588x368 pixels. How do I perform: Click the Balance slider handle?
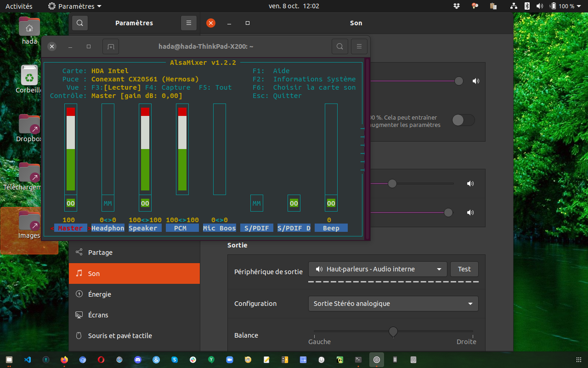coord(393,331)
